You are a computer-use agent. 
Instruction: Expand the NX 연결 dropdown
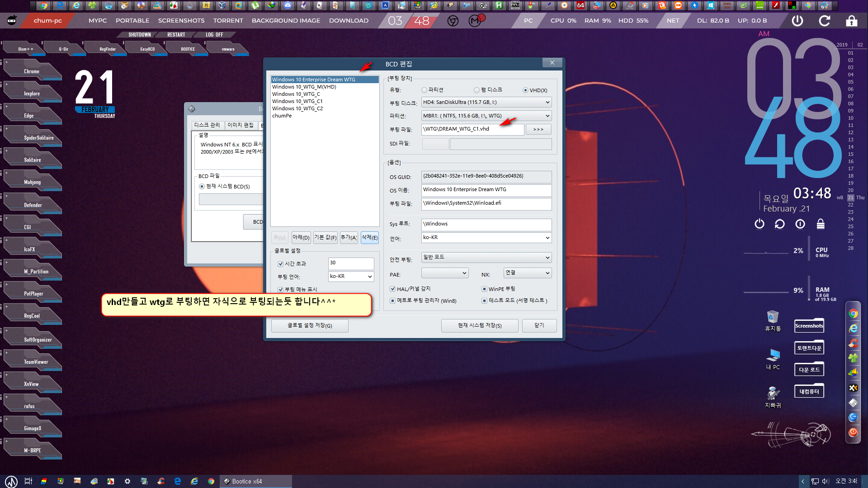[528, 273]
